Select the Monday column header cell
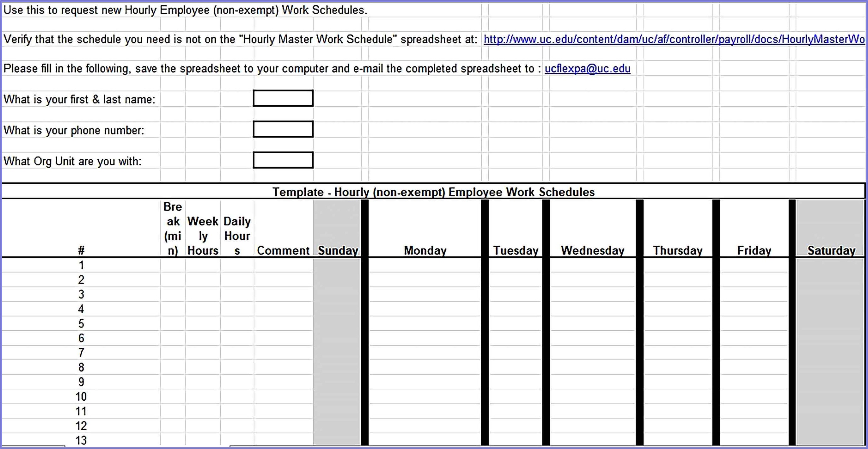Image resolution: width=868 pixels, height=449 pixels. (x=425, y=251)
